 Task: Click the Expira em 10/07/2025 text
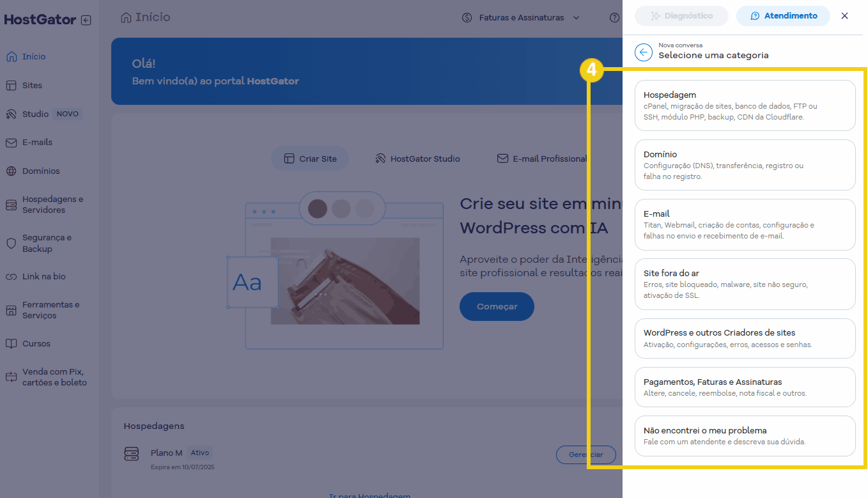pyautogui.click(x=183, y=467)
